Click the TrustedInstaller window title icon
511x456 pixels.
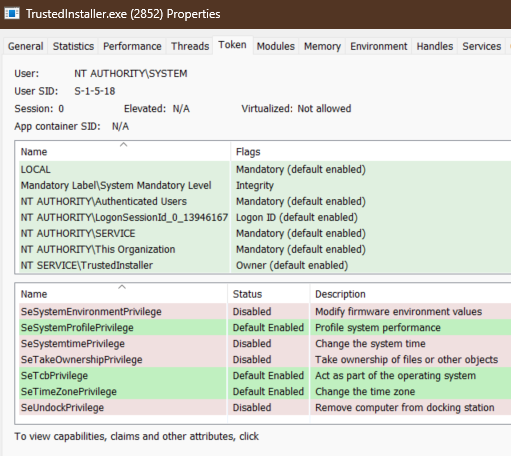[x=12, y=14]
